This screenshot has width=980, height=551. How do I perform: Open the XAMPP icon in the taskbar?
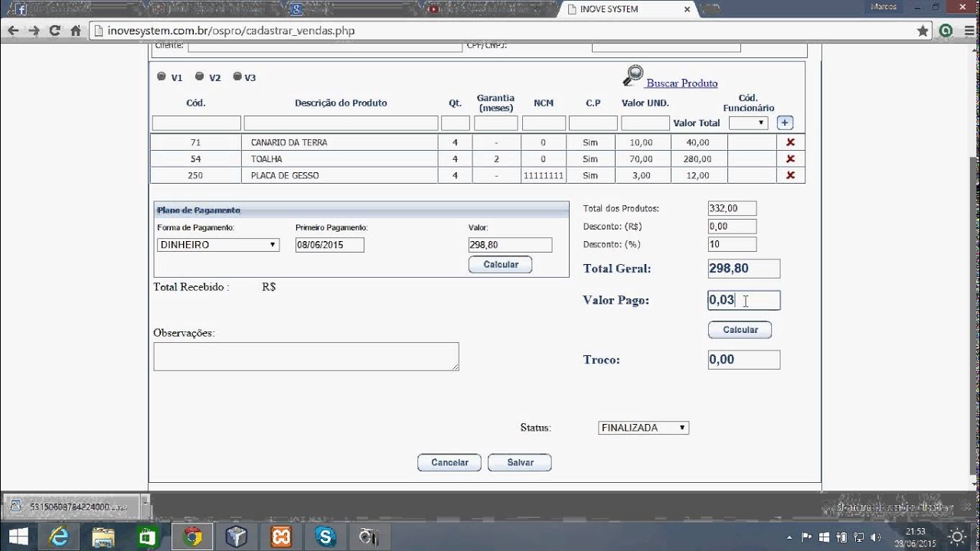(281, 536)
